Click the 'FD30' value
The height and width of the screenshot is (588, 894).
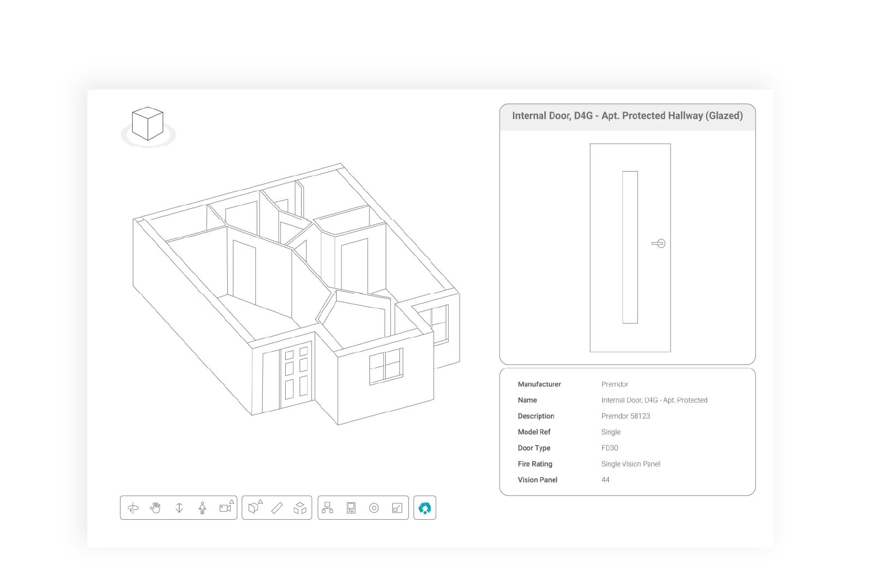click(x=610, y=448)
